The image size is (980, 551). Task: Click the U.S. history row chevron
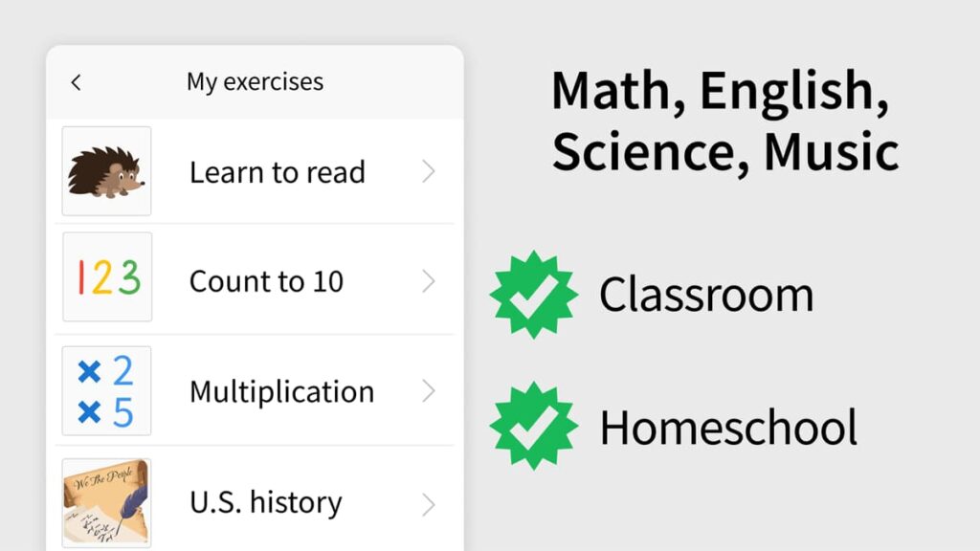click(429, 503)
